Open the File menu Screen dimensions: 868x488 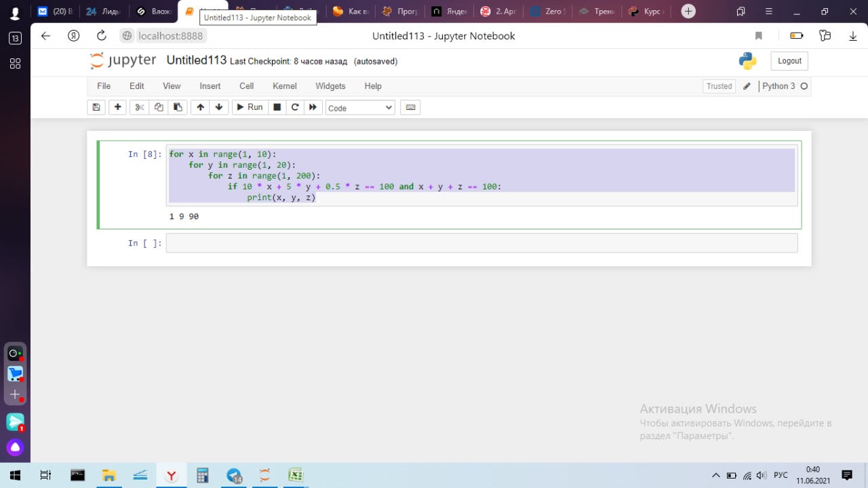(104, 86)
